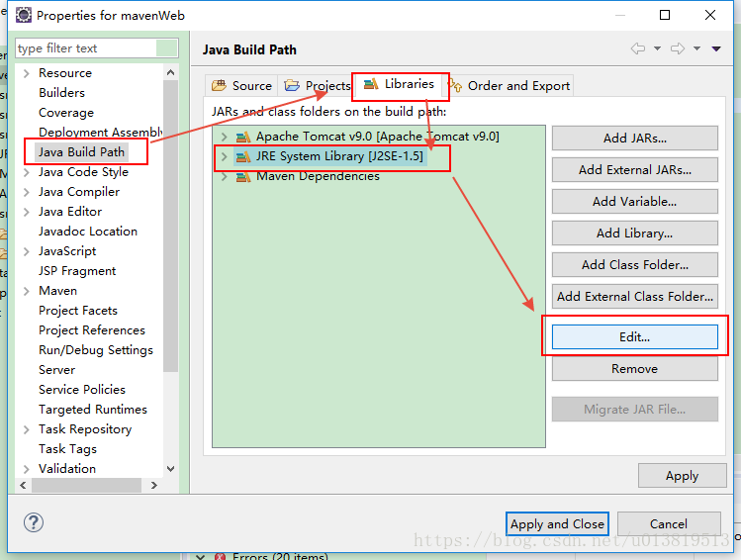Open the back history dropdown arrow

pos(657,48)
